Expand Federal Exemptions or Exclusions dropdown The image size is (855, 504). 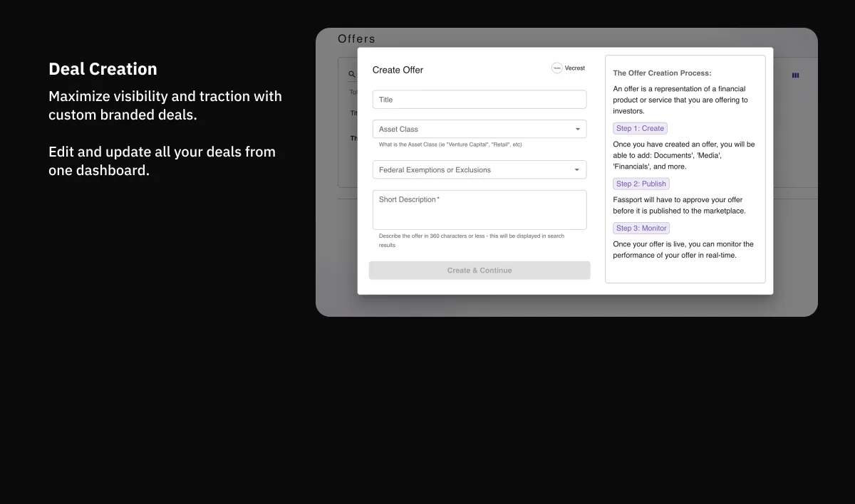point(480,169)
